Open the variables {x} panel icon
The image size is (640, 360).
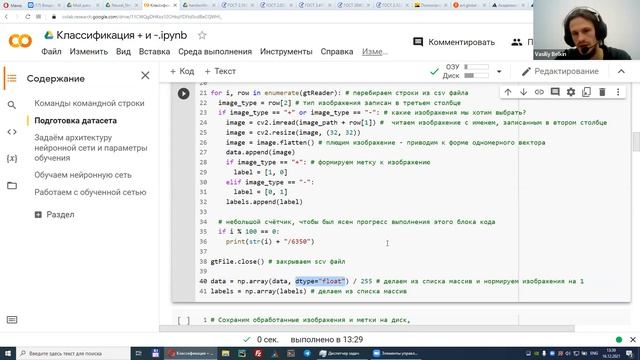pyautogui.click(x=12, y=158)
